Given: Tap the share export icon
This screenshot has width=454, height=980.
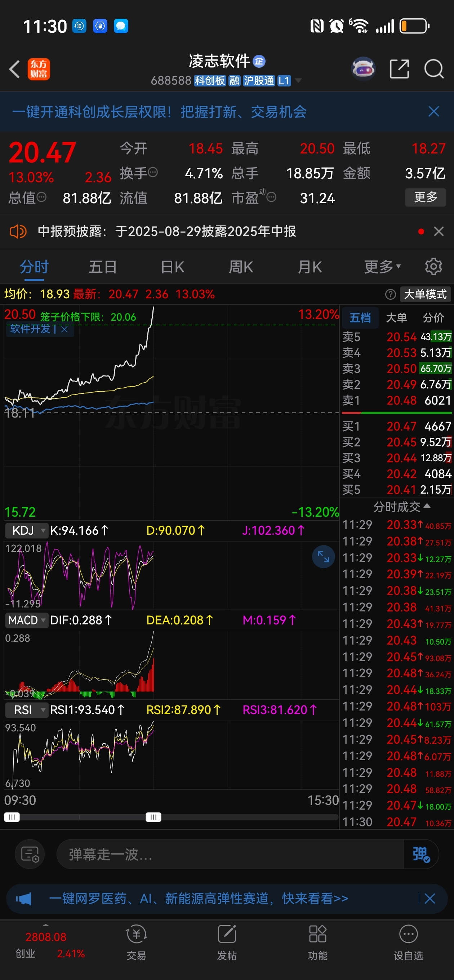Looking at the screenshot, I should pos(399,69).
